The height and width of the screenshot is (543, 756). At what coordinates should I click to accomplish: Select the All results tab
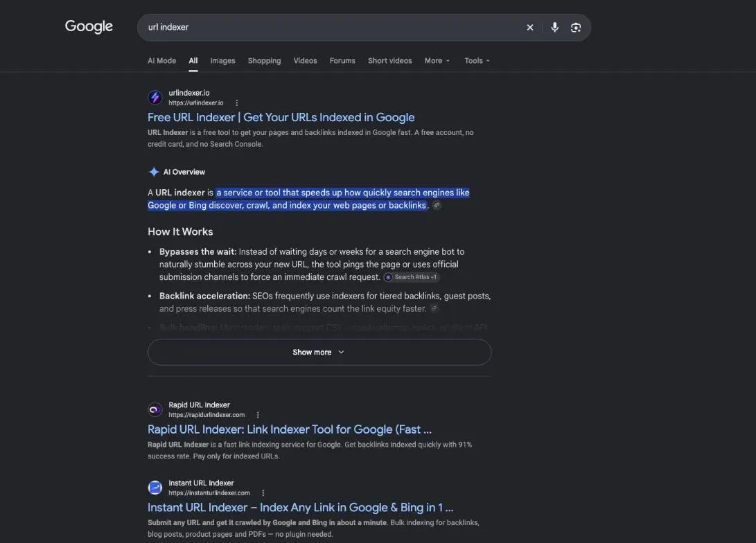click(x=193, y=61)
